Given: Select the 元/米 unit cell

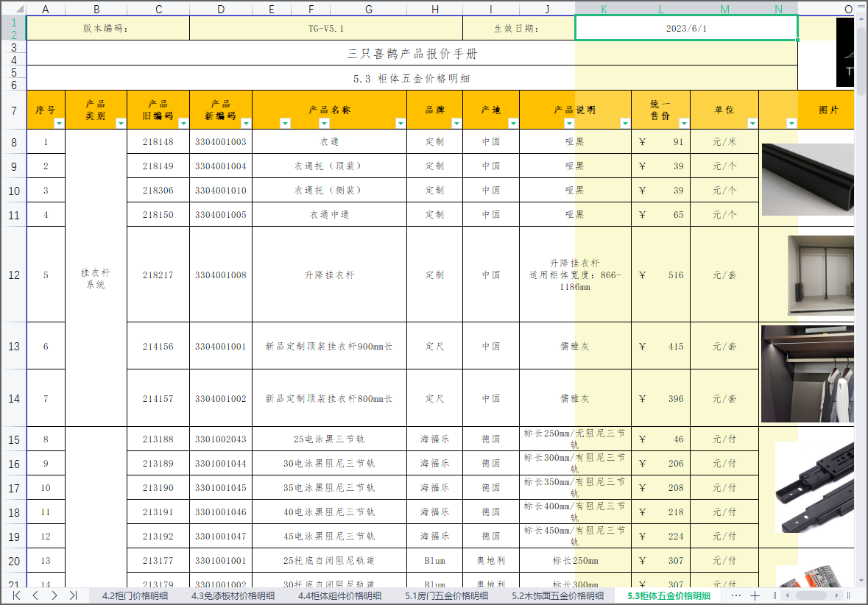Looking at the screenshot, I should (x=724, y=142).
